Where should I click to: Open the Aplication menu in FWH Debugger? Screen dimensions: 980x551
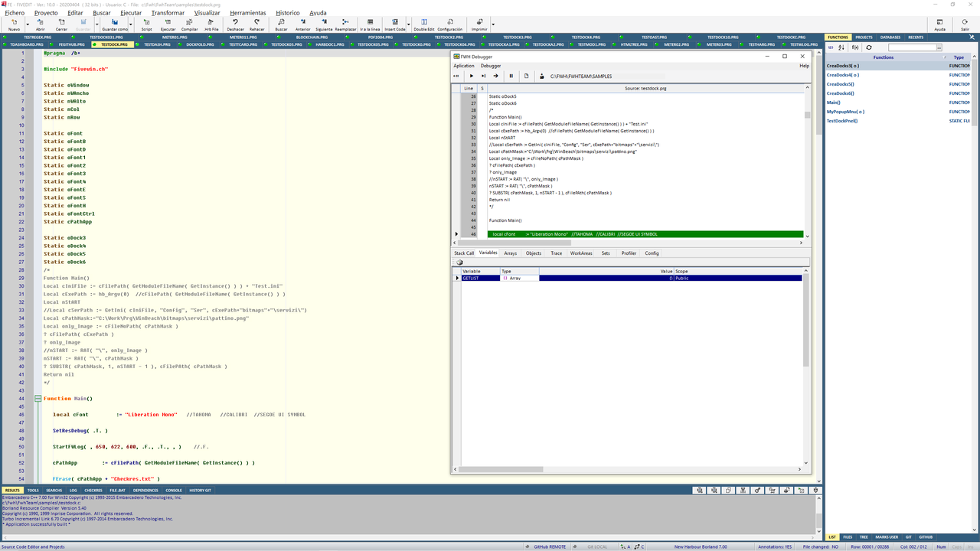pos(464,66)
